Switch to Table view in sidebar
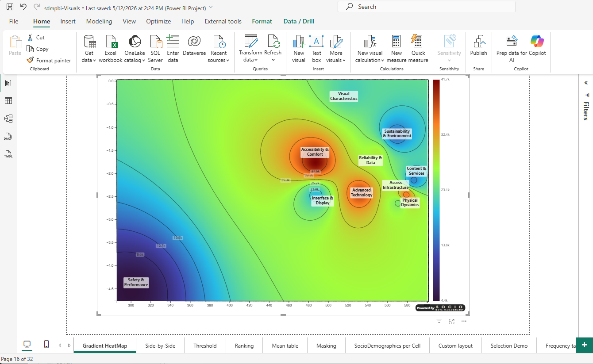 [8, 101]
